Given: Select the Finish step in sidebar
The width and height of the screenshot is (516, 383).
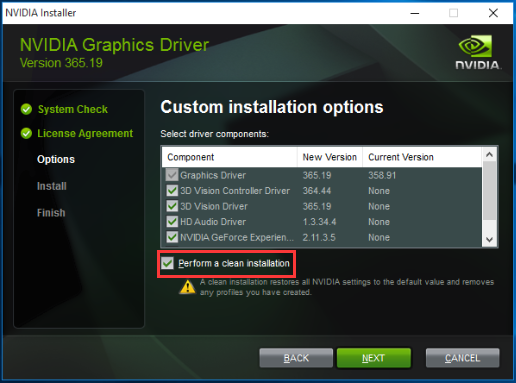Looking at the screenshot, I should (51, 213).
